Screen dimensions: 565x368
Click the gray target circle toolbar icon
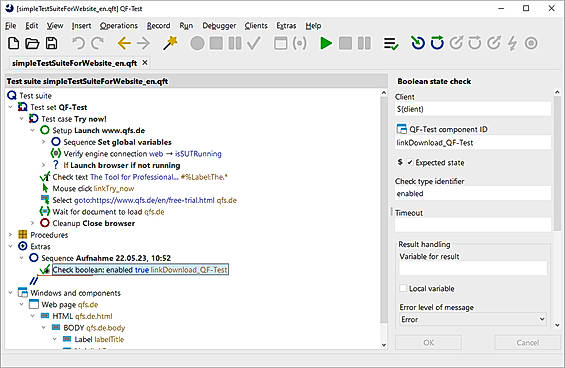point(531,43)
